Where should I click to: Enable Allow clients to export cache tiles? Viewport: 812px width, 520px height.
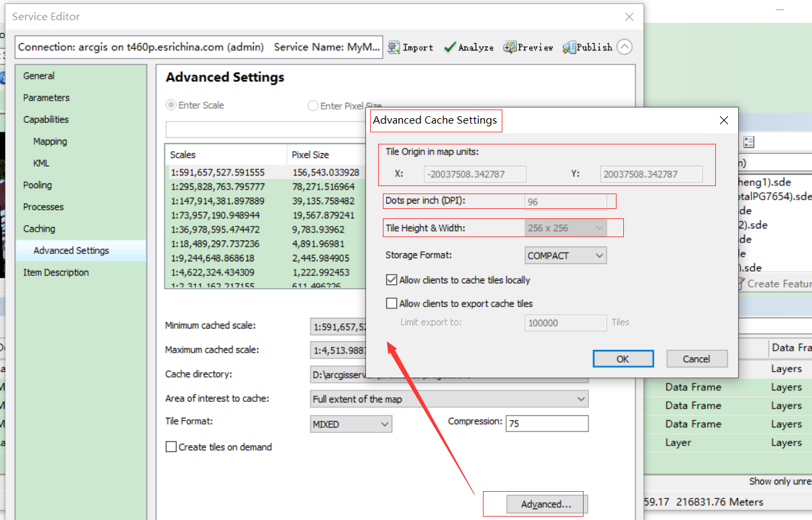click(392, 304)
